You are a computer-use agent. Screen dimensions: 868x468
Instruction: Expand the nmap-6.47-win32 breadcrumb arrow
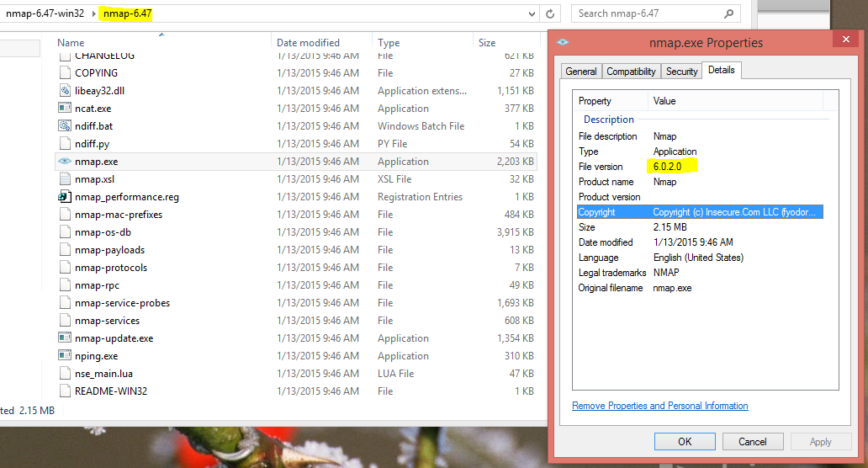pyautogui.click(x=93, y=13)
